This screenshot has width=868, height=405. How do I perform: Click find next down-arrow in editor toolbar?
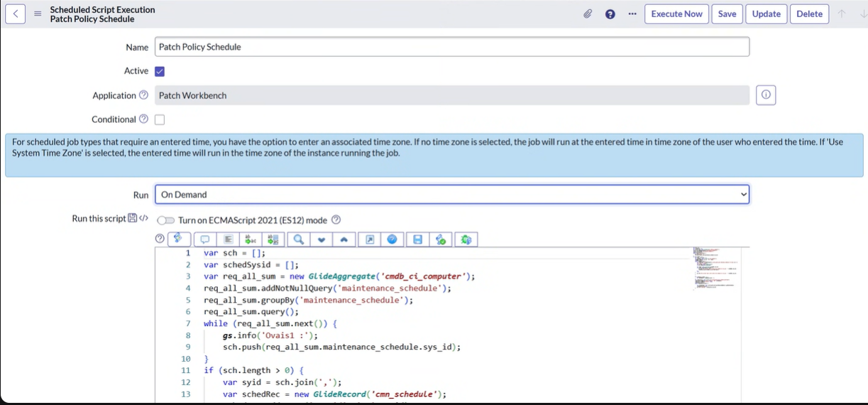(x=321, y=239)
